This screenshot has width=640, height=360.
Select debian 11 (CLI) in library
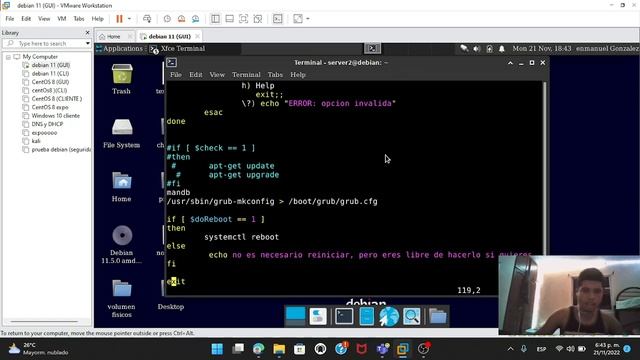tap(50, 73)
